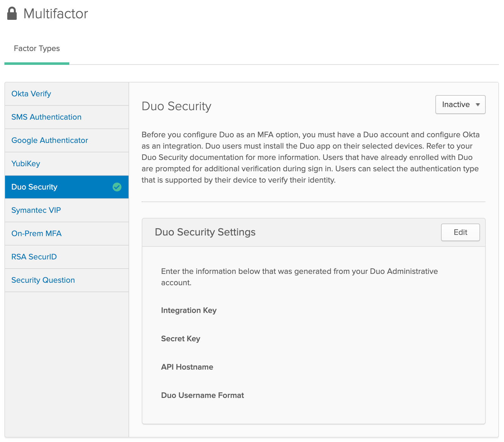Switch to the Factor Types tab
Screen dimensions: 504x442
point(37,48)
